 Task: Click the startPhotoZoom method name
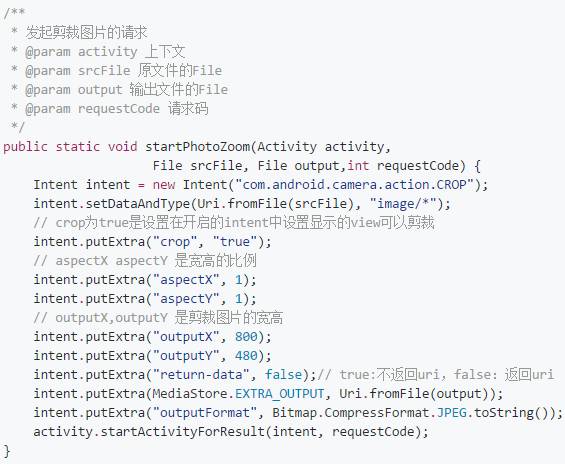[197, 147]
